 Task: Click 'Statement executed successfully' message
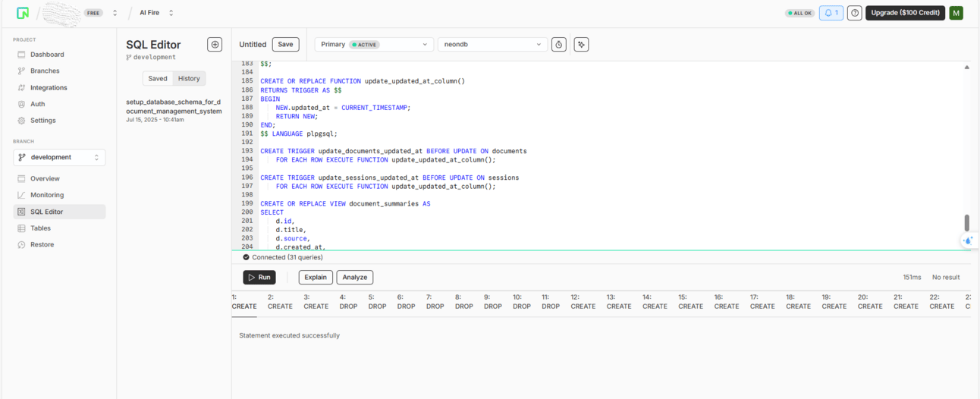pyautogui.click(x=289, y=335)
